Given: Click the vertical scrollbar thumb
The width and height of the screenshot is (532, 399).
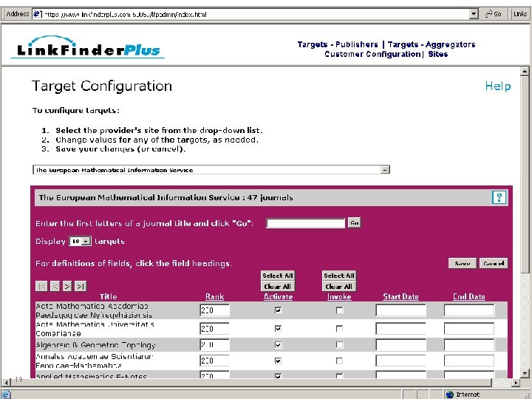Looking at the screenshot, I should pos(525,174).
